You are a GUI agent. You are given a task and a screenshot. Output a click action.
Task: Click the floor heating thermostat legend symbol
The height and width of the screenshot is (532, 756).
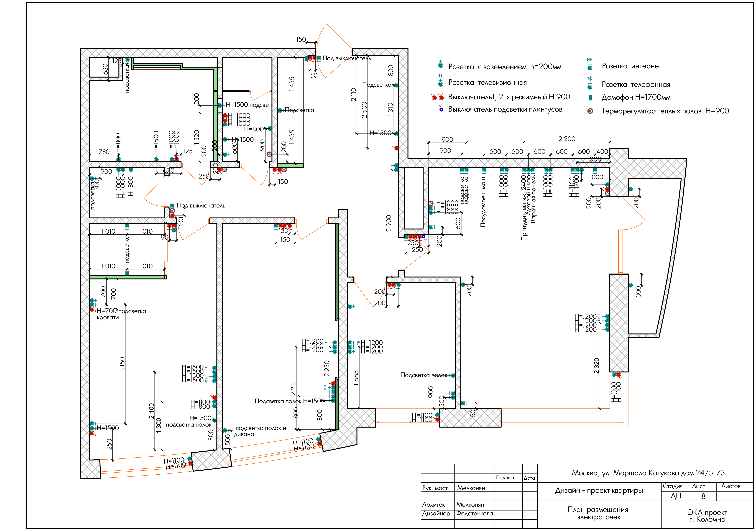590,111
